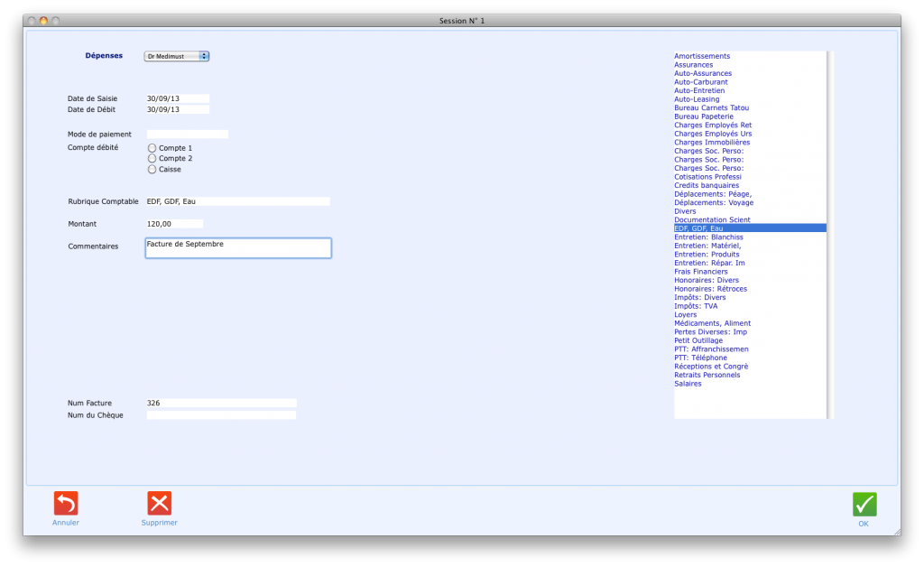The width and height of the screenshot is (924, 567).
Task: Select the Compte 2 radio button
Action: (152, 159)
